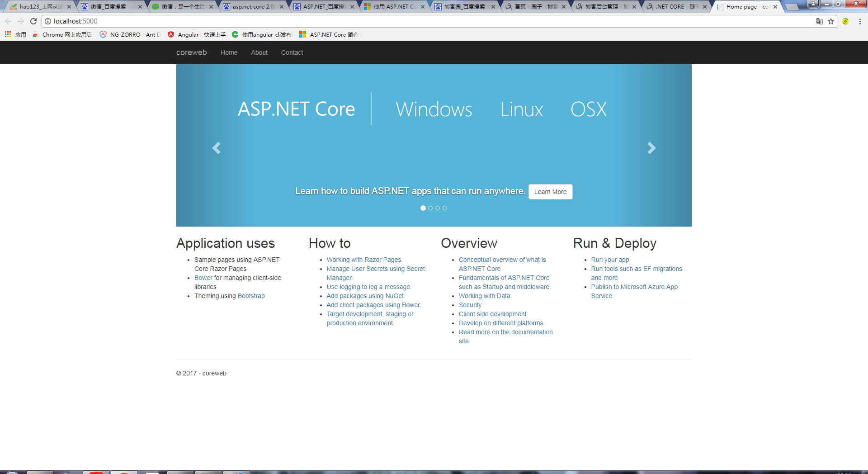Open the apps grid bookmark icon
Image resolution: width=868 pixels, height=474 pixels.
click(x=8, y=34)
